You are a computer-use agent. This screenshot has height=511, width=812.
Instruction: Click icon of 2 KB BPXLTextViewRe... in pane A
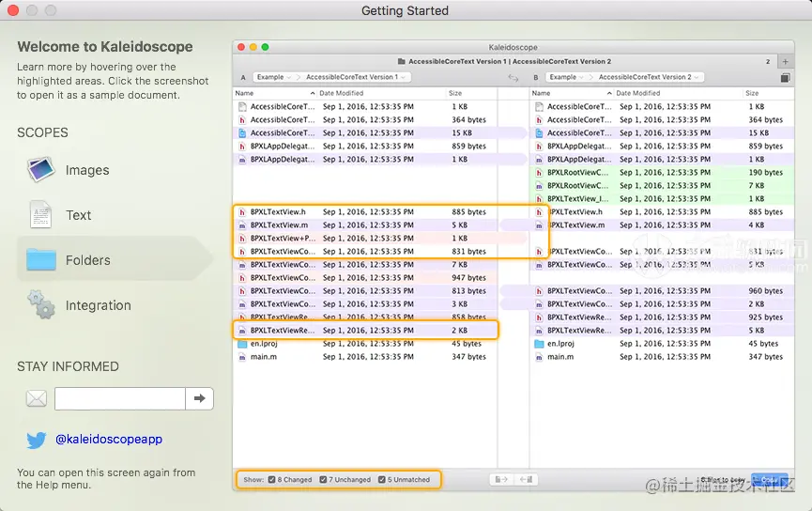242,331
